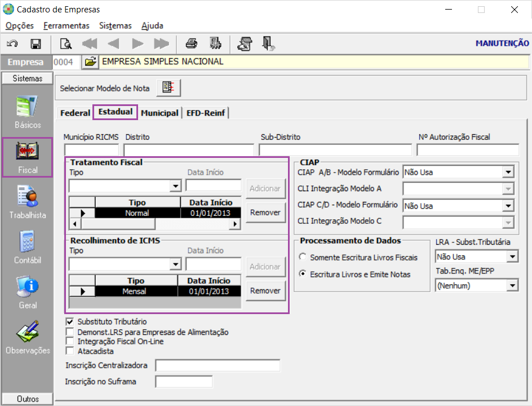The image size is (532, 406).
Task: Open print preview magnifier icon
Action: pyautogui.click(x=65, y=44)
